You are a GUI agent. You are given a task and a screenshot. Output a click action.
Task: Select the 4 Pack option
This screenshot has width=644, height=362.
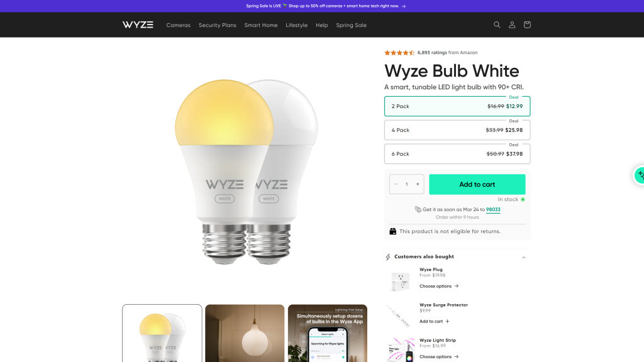pos(457,130)
